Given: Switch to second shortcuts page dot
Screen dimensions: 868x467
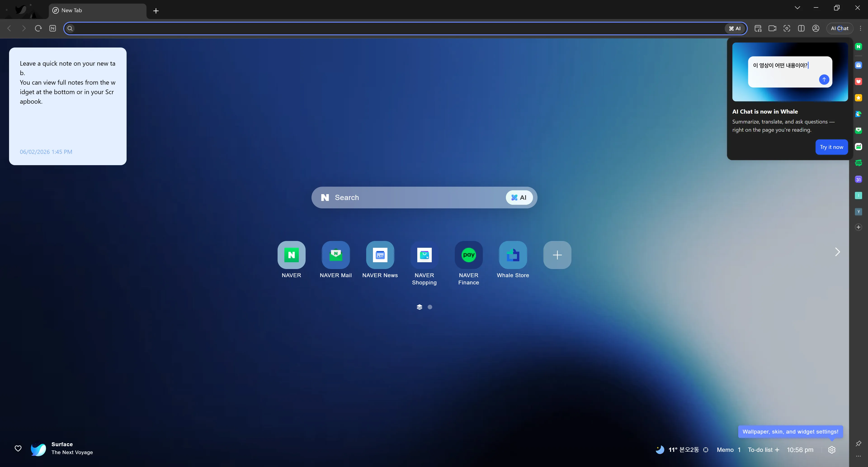Looking at the screenshot, I should (x=430, y=307).
